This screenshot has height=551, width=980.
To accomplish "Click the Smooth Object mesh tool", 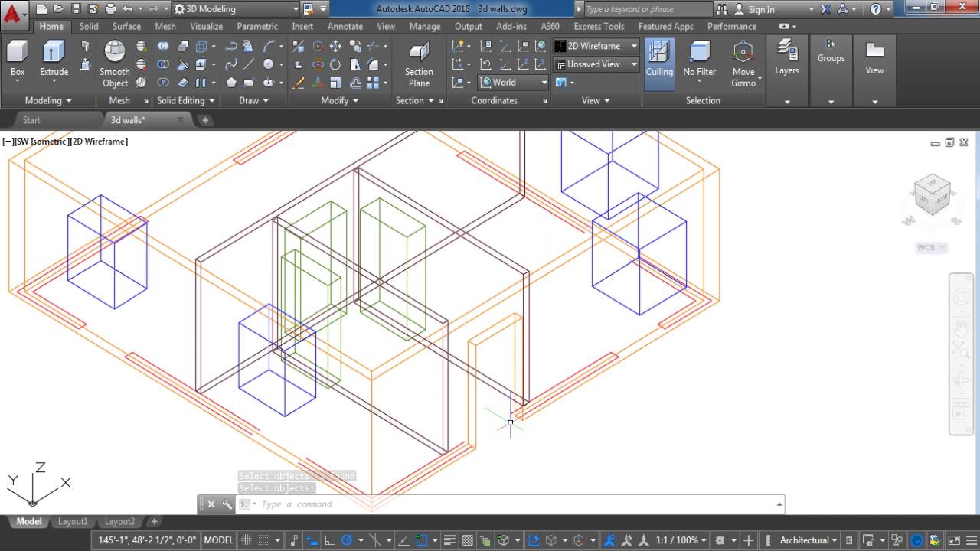I will tap(115, 64).
